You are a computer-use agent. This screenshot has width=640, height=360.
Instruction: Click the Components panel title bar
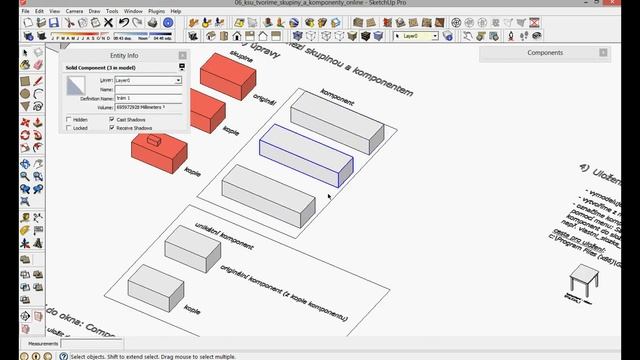click(545, 53)
